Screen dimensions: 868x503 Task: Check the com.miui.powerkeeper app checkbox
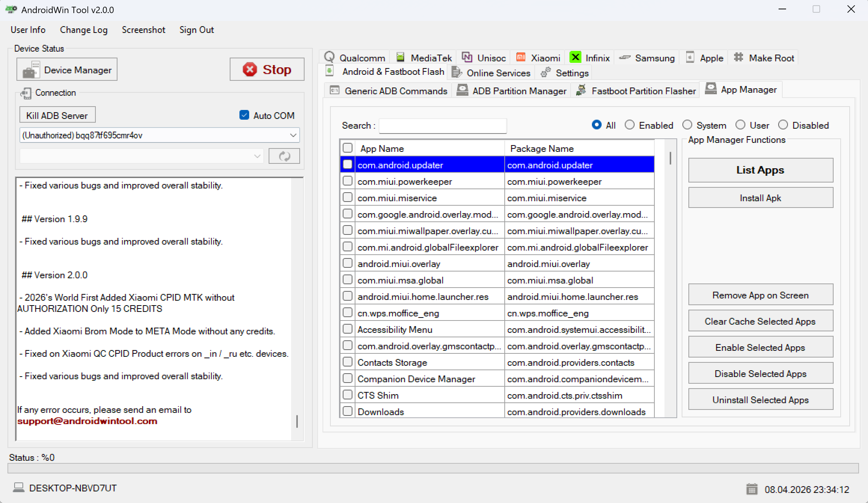[347, 181]
